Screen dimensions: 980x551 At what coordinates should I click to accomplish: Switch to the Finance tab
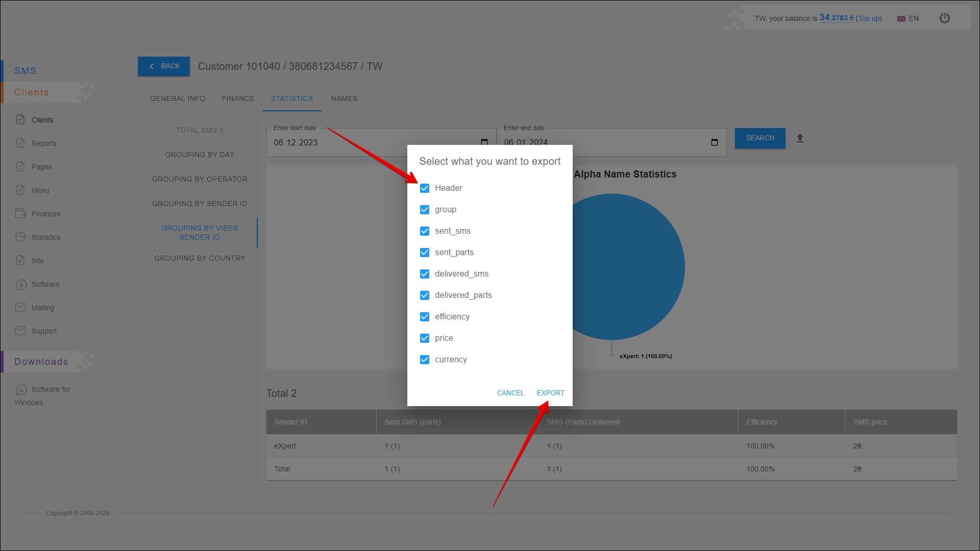click(238, 98)
